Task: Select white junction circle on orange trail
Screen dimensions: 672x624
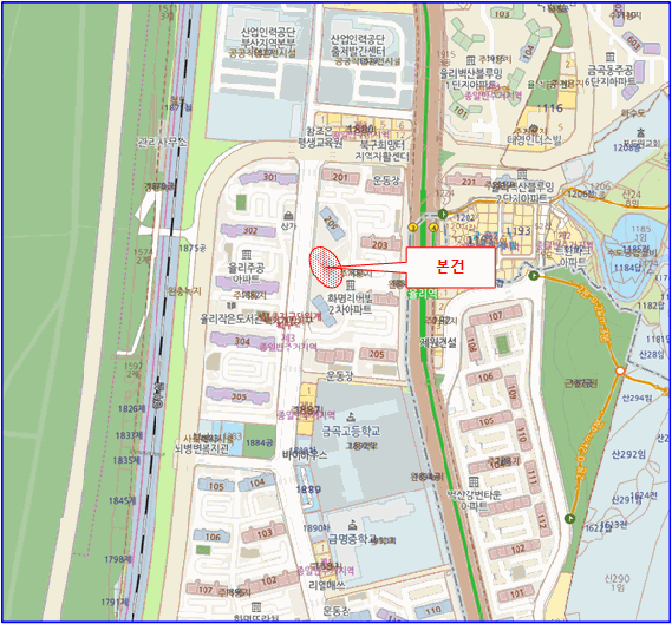Action: pyautogui.click(x=620, y=371)
